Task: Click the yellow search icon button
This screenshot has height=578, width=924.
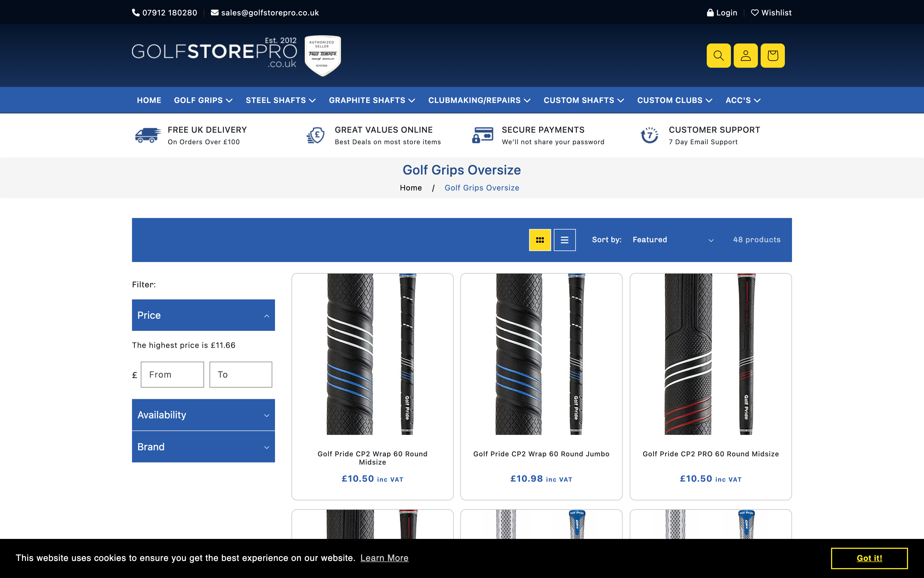Action: (x=719, y=55)
